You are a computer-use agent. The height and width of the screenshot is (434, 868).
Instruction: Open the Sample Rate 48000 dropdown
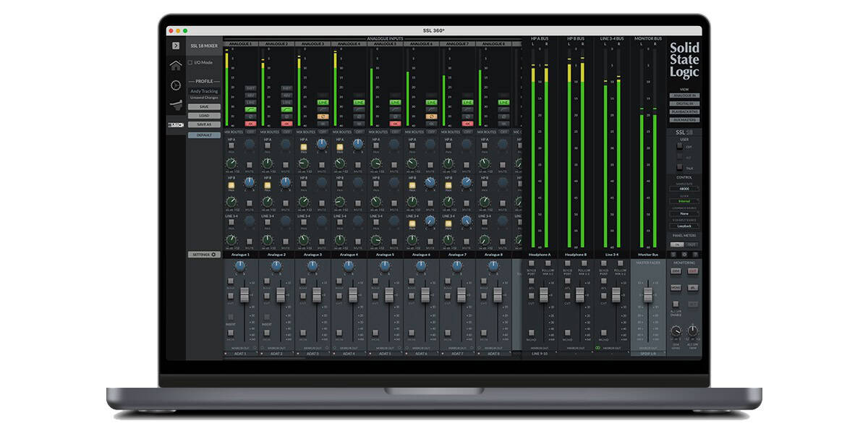tap(684, 189)
